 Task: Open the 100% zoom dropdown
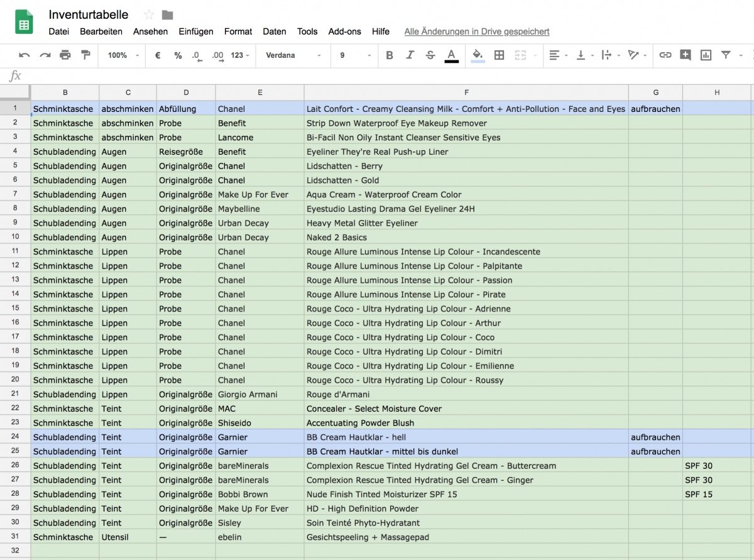(123, 55)
